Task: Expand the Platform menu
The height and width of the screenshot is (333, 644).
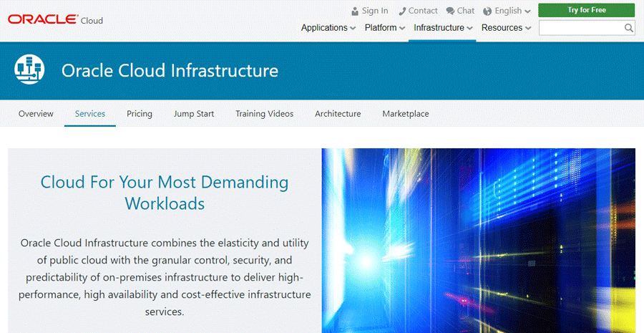Action: click(x=385, y=27)
